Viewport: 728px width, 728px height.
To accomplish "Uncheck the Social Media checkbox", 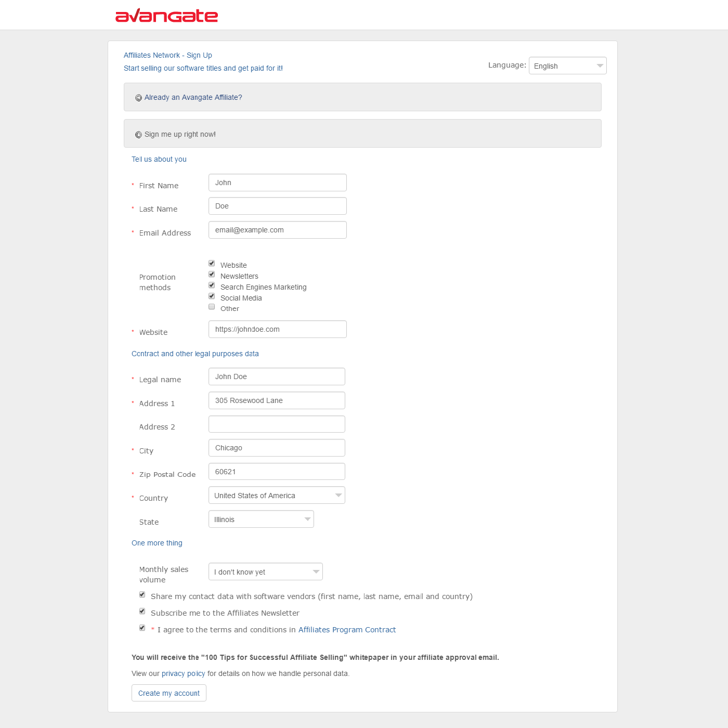I will pyautogui.click(x=212, y=296).
